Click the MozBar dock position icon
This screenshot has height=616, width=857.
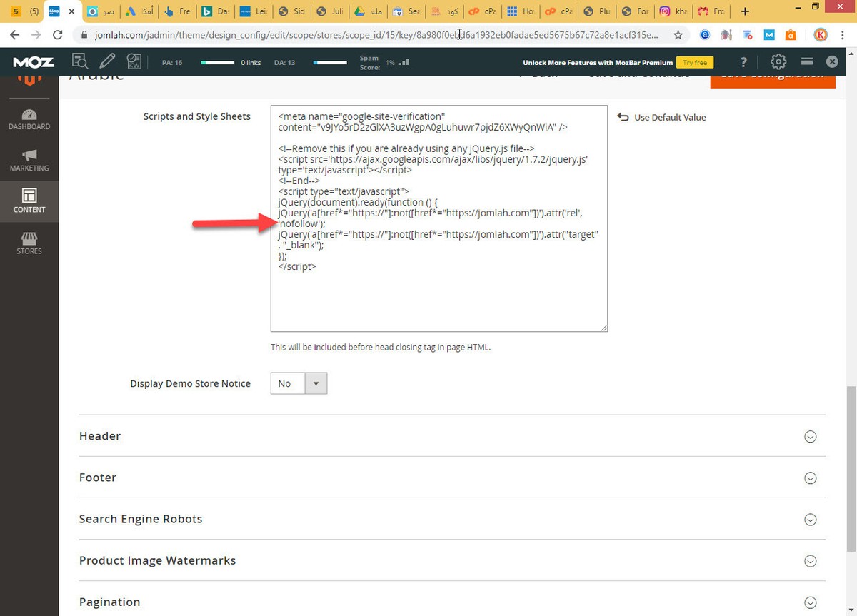coord(806,61)
